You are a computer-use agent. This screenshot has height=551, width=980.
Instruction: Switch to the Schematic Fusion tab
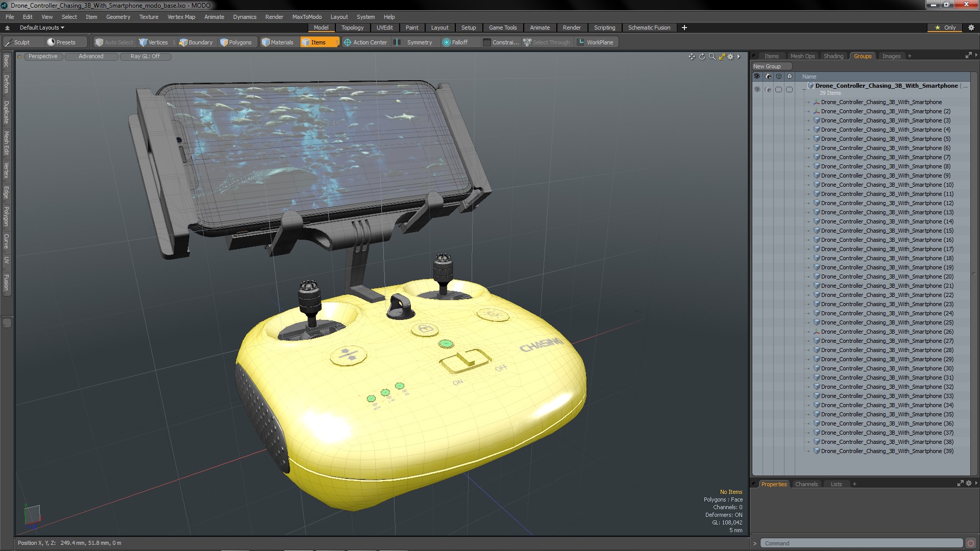(x=649, y=28)
